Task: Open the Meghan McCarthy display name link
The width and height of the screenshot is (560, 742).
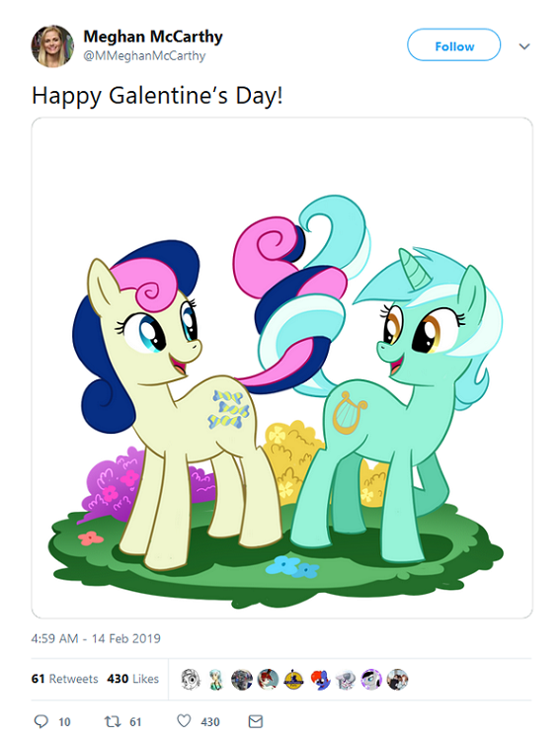Action: 153,37
